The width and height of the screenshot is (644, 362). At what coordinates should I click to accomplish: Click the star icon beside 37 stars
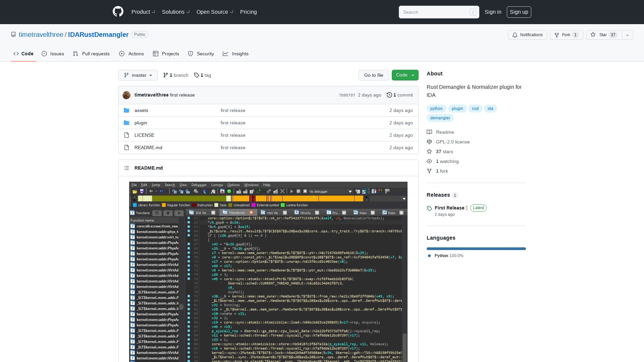tap(429, 152)
